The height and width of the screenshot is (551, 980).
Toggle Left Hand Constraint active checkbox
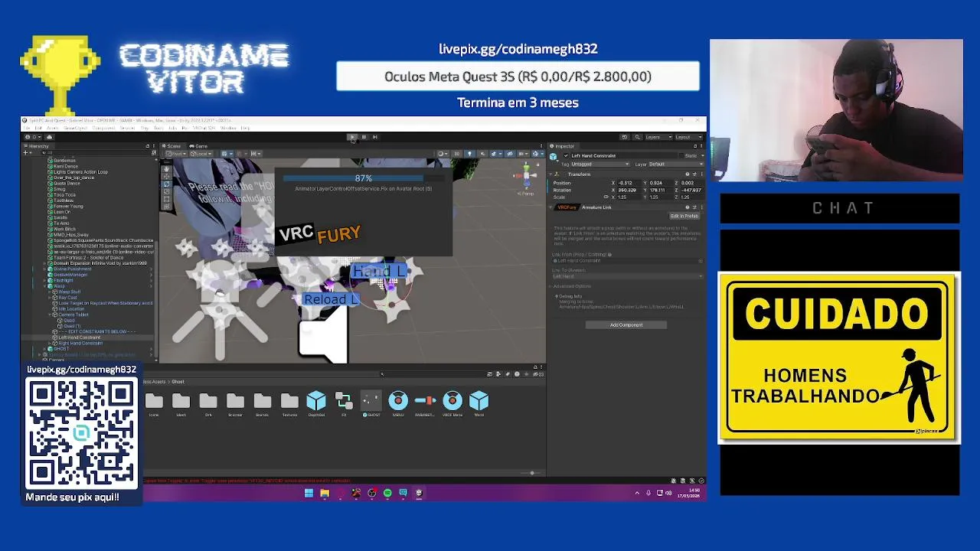click(566, 156)
